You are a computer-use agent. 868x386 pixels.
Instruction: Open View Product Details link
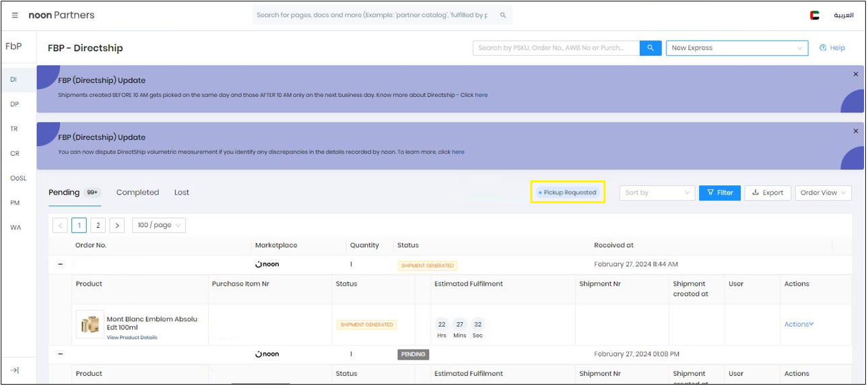(132, 337)
